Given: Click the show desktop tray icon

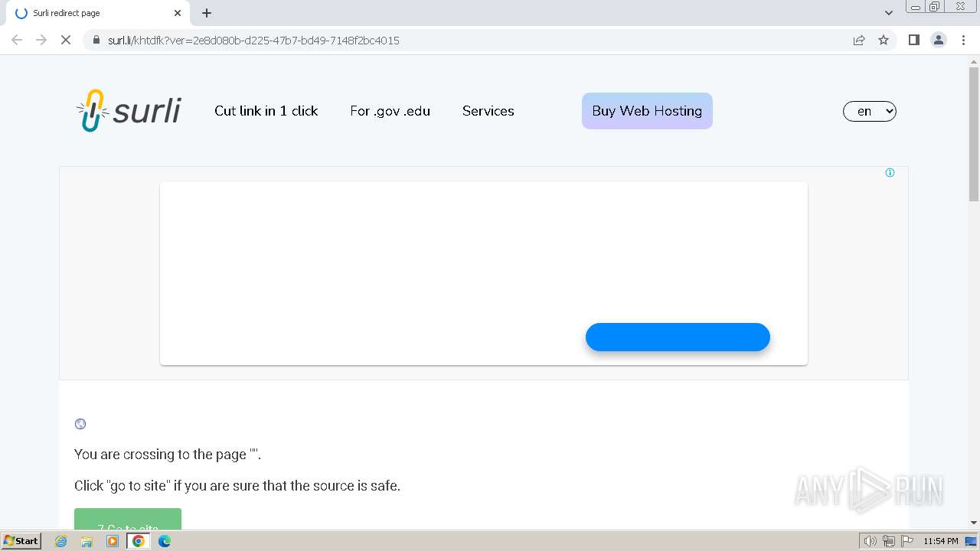Looking at the screenshot, I should [971, 541].
